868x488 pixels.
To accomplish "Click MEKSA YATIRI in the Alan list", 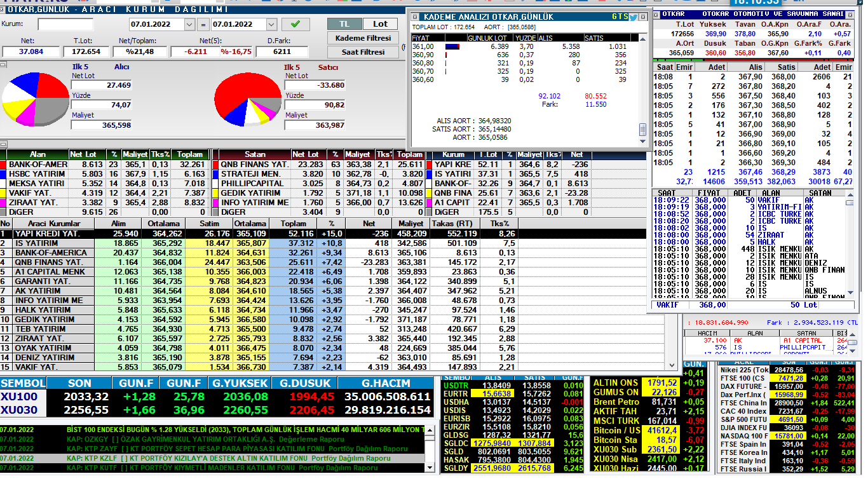I will pos(36,184).
